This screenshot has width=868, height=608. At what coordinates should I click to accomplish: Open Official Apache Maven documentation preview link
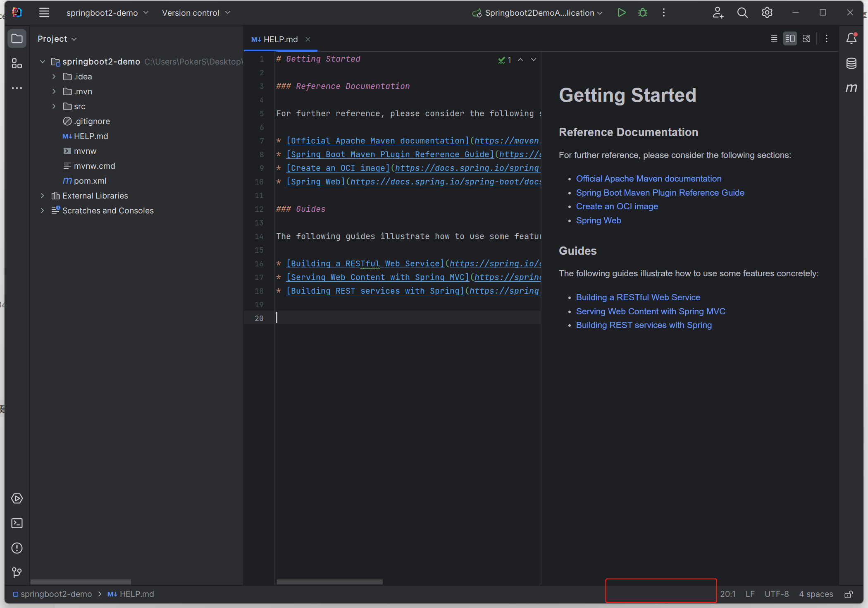coord(649,179)
